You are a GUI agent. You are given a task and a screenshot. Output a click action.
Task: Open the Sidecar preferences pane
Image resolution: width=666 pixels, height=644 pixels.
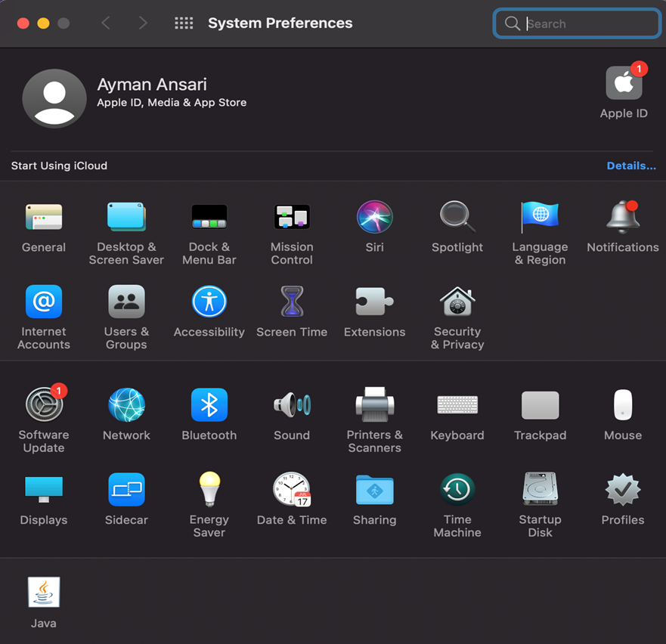point(126,490)
